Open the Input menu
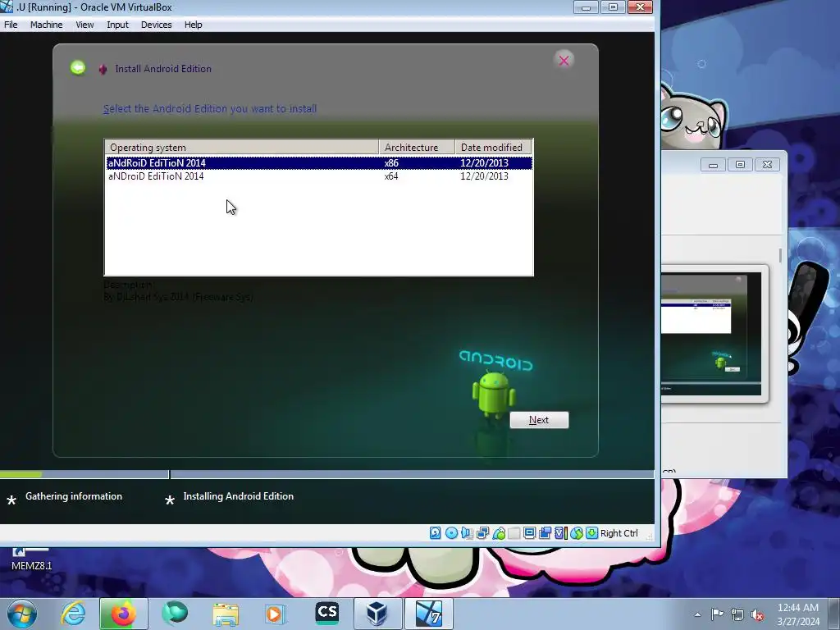This screenshot has height=630, width=840. tap(117, 25)
